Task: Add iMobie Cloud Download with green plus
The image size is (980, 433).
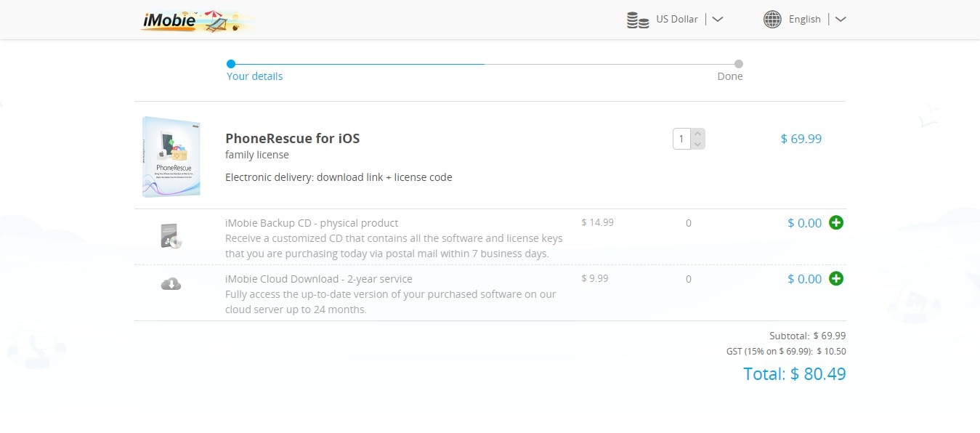Action: pos(836,279)
